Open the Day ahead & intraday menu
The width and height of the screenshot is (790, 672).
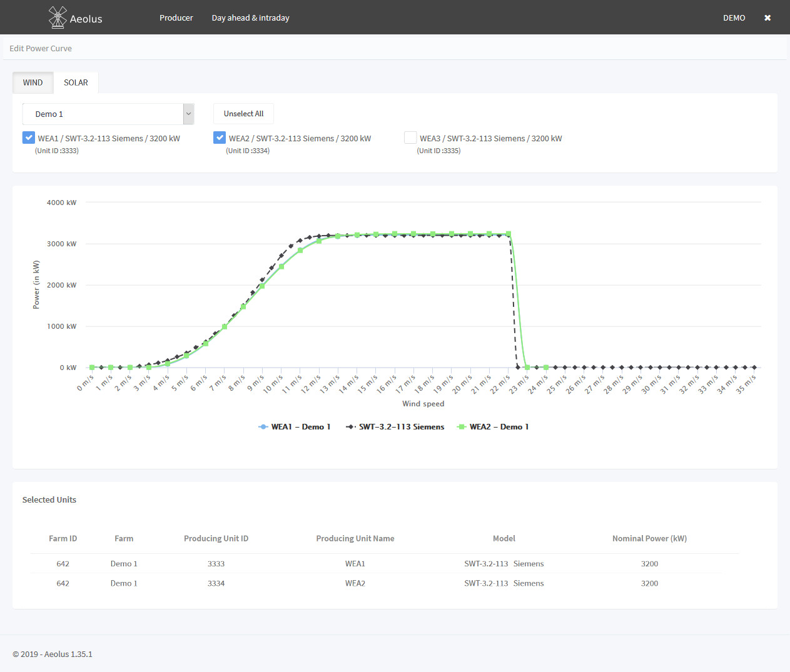pyautogui.click(x=251, y=18)
